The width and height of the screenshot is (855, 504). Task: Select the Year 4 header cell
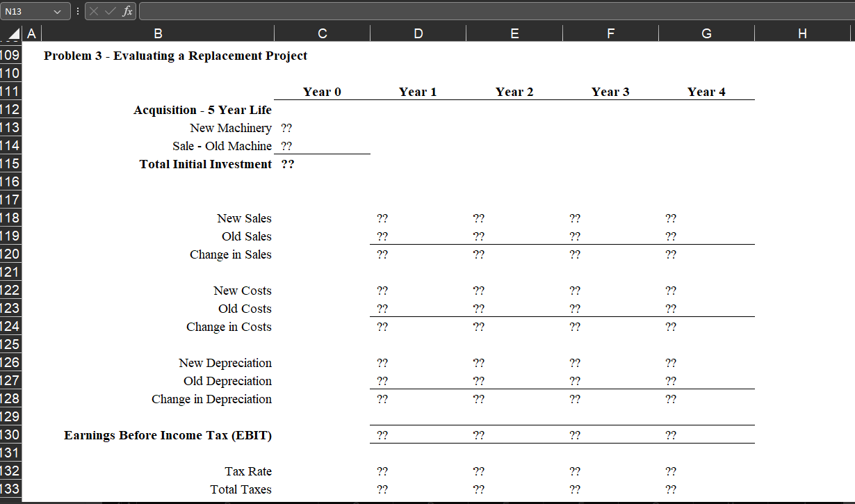coord(706,91)
